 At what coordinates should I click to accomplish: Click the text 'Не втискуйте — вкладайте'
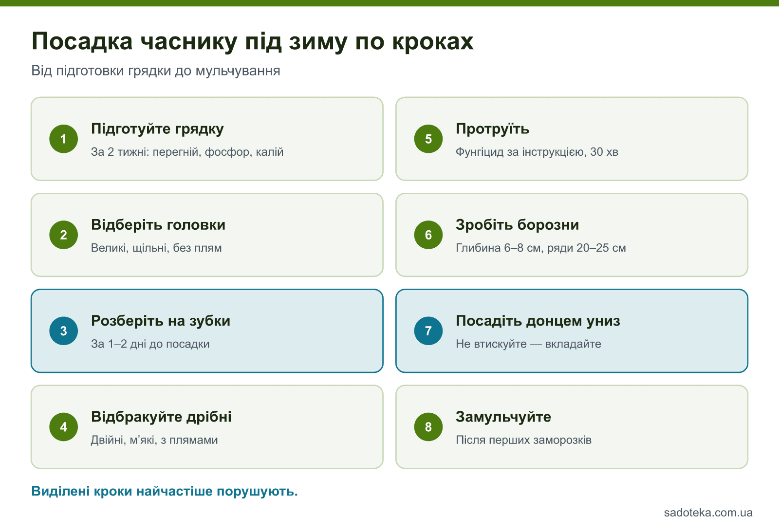(528, 344)
